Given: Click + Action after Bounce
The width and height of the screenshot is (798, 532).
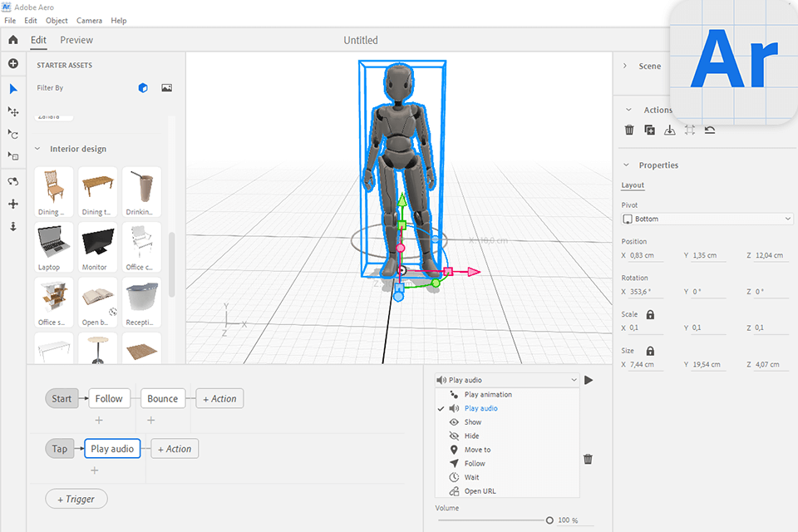Looking at the screenshot, I should (x=219, y=398).
